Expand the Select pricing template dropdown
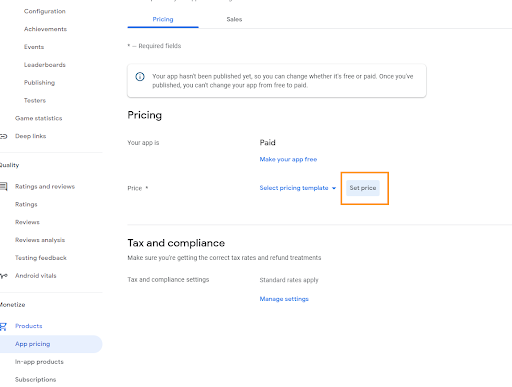The image size is (512, 387). (x=298, y=188)
